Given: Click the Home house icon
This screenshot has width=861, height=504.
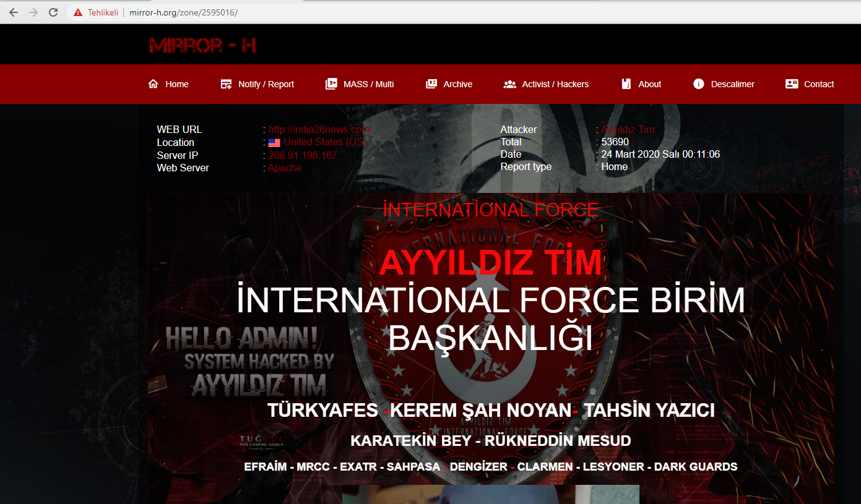Looking at the screenshot, I should [154, 84].
